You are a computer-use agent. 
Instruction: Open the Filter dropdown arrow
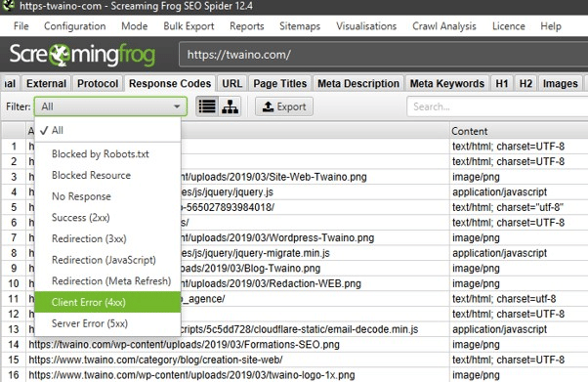tap(177, 106)
